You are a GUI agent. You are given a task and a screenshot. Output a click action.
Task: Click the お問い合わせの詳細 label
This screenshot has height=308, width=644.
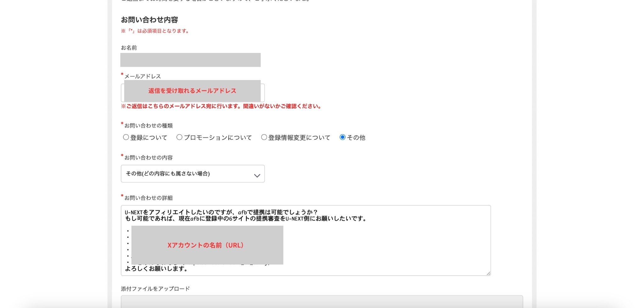point(148,198)
